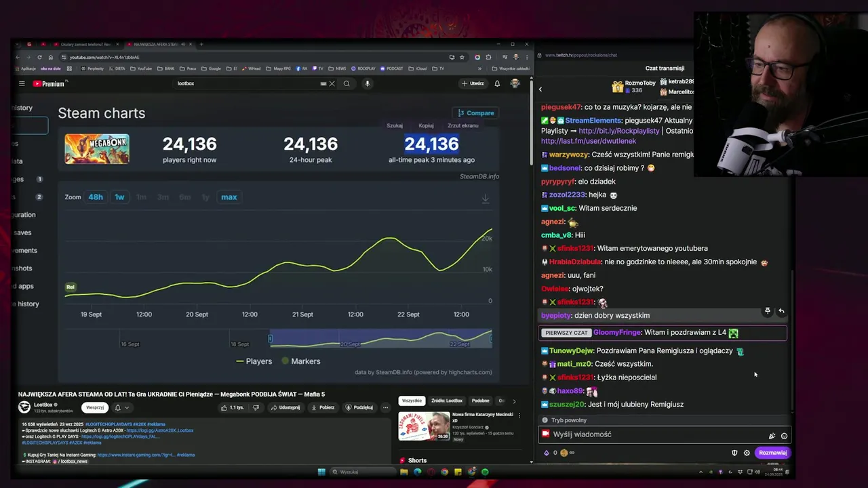This screenshot has height=488, width=868.
Task: Click the Wspieraj button
Action: 95,407
